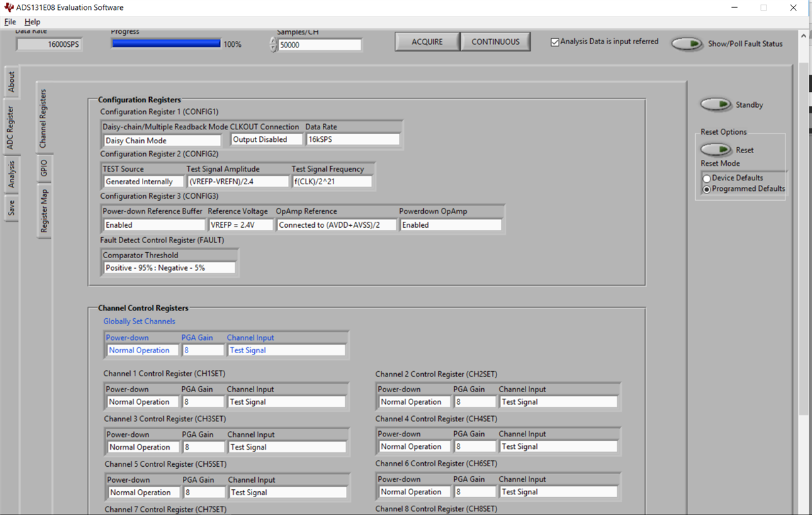This screenshot has height=515, width=812.
Task: Open the TEST Source Generated Internally dropdown
Action: 143,182
